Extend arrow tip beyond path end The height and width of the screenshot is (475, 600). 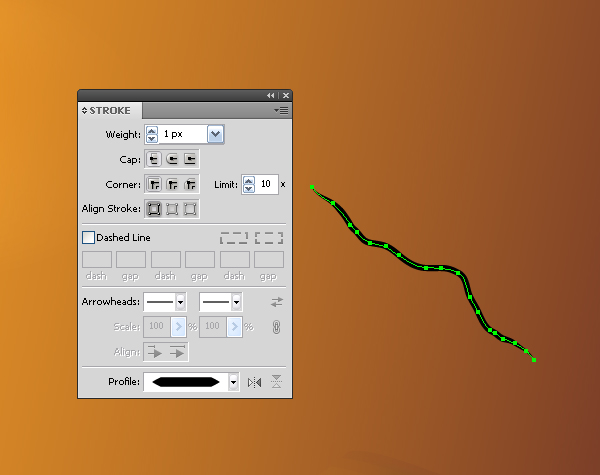click(x=155, y=352)
